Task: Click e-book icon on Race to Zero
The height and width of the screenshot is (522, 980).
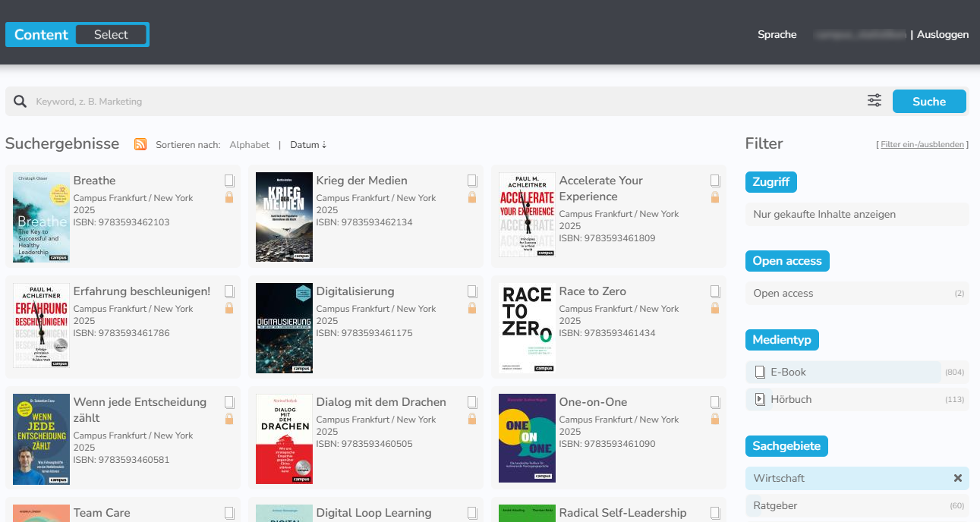Action: [715, 291]
